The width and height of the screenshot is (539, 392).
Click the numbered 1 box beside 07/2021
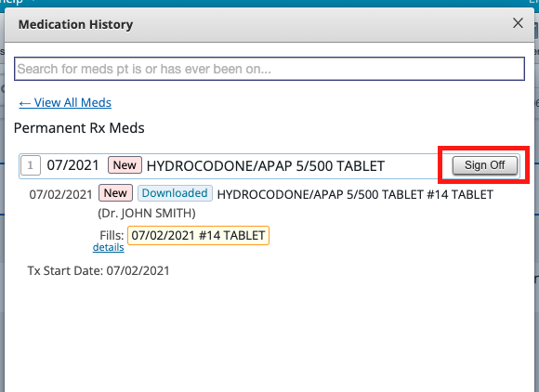coord(31,165)
